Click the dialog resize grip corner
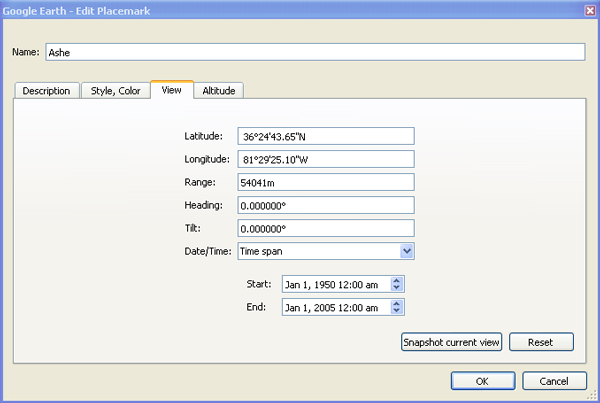 coord(592,395)
